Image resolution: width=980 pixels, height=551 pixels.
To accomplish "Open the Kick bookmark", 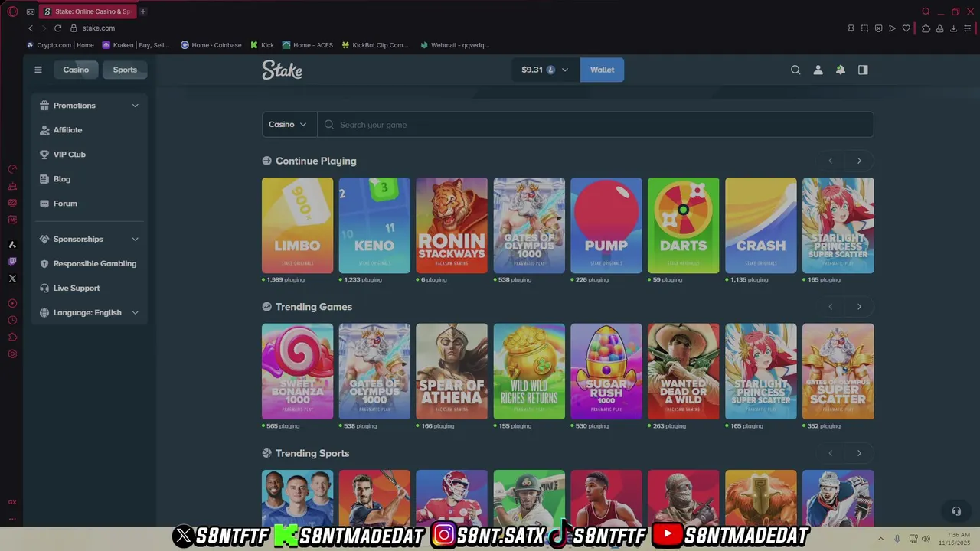I will click(262, 45).
